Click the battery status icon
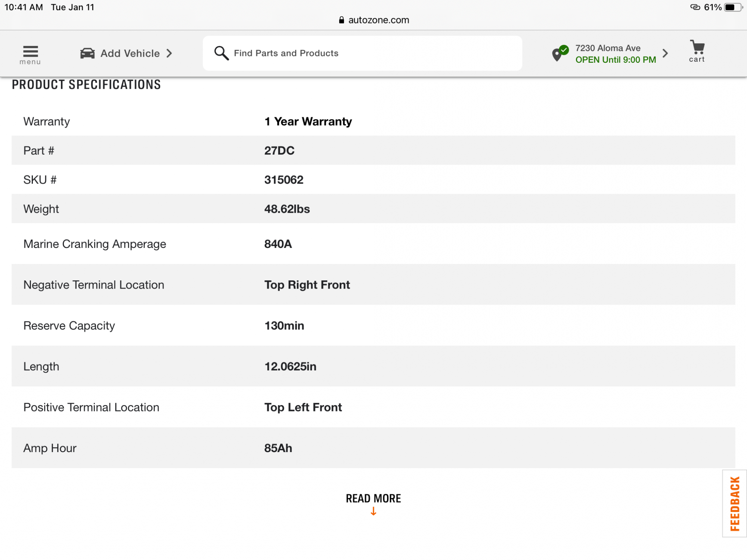Image resolution: width=747 pixels, height=560 pixels. (733, 7)
